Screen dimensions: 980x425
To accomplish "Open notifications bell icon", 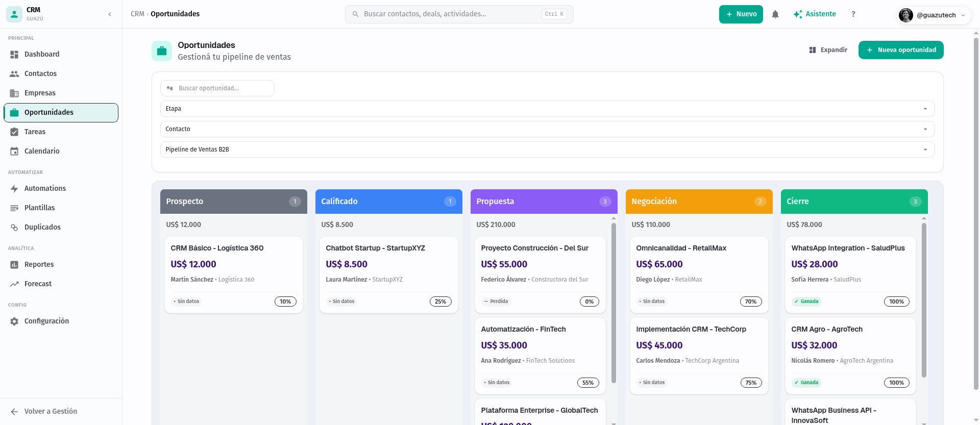I will pyautogui.click(x=775, y=14).
